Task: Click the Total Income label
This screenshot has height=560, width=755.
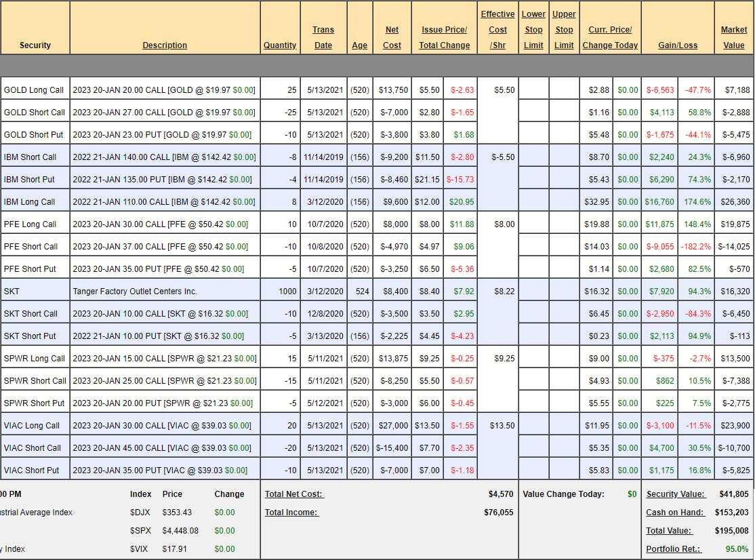Action: 291,513
